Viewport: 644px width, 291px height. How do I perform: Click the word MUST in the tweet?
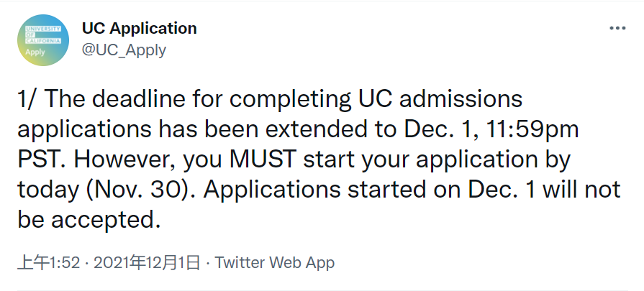(x=263, y=159)
